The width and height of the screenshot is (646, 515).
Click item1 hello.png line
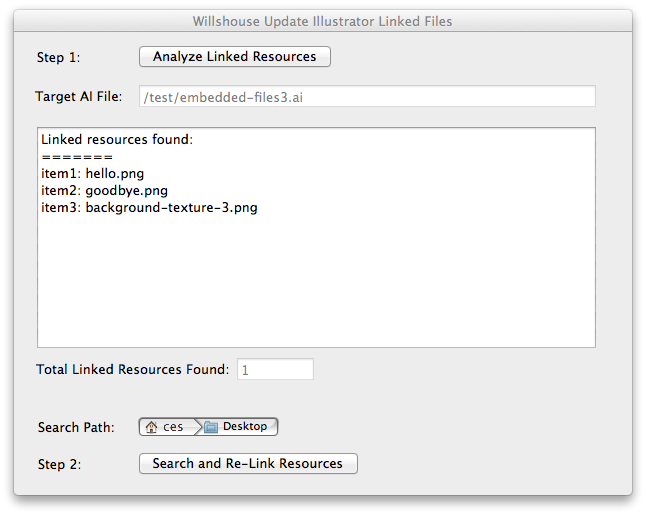point(93,173)
